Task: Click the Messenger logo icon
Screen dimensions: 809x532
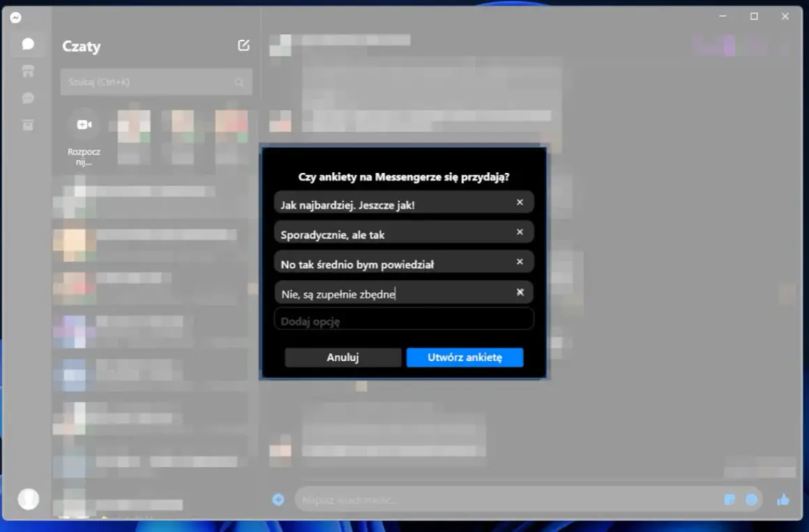Action: point(15,17)
